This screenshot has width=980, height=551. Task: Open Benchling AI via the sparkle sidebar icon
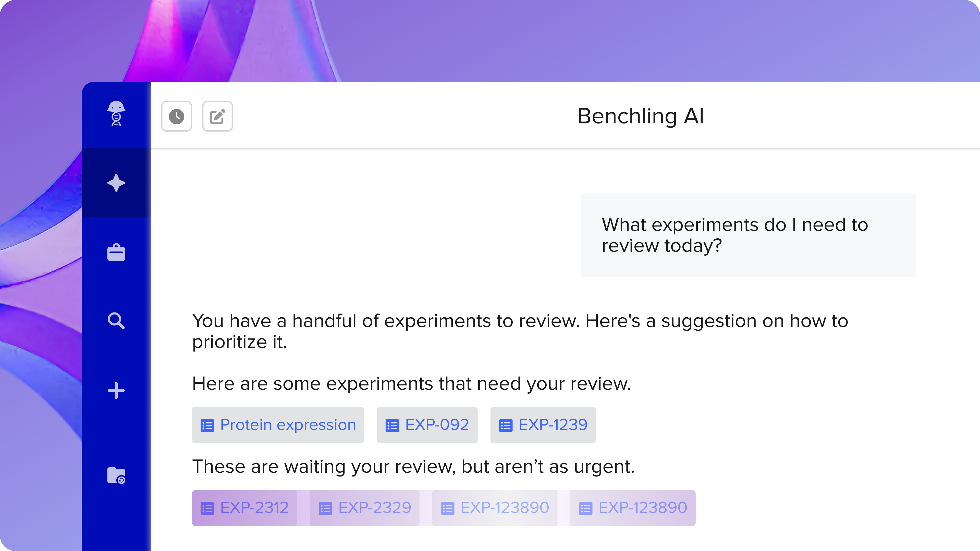pyautogui.click(x=116, y=183)
